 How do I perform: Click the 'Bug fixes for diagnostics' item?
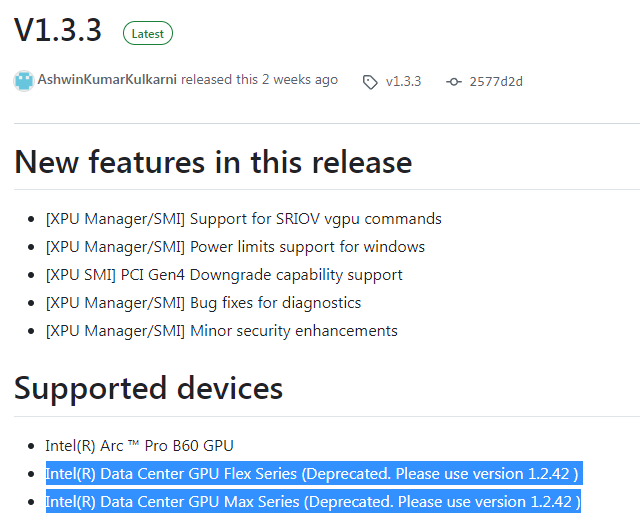203,302
